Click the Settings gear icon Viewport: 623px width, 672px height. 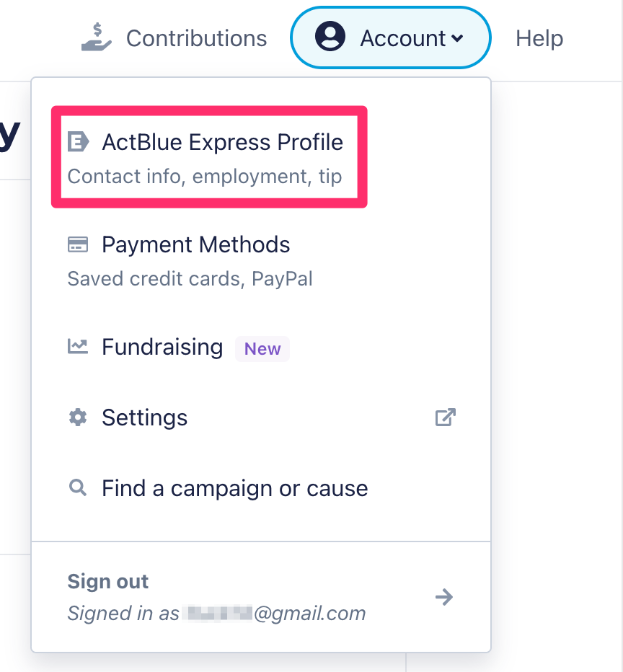[78, 417]
